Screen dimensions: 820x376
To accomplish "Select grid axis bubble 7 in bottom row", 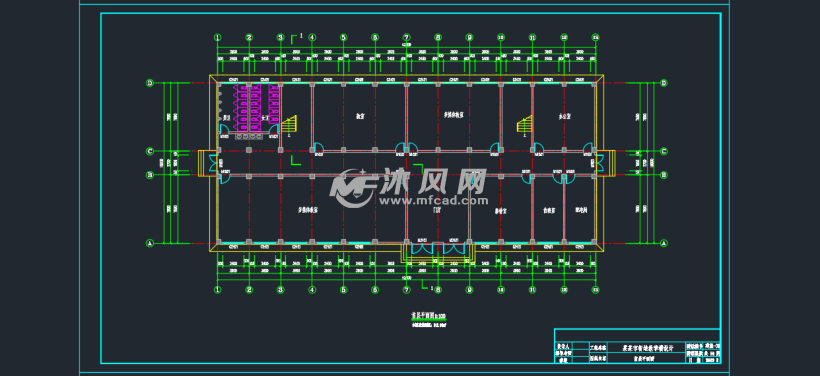I will coord(406,289).
